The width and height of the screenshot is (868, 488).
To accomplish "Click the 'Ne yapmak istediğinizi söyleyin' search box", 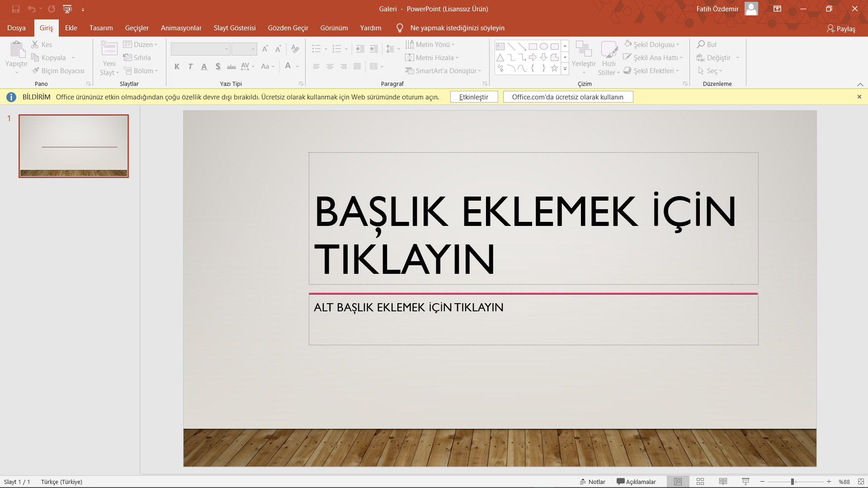I will click(x=457, y=28).
